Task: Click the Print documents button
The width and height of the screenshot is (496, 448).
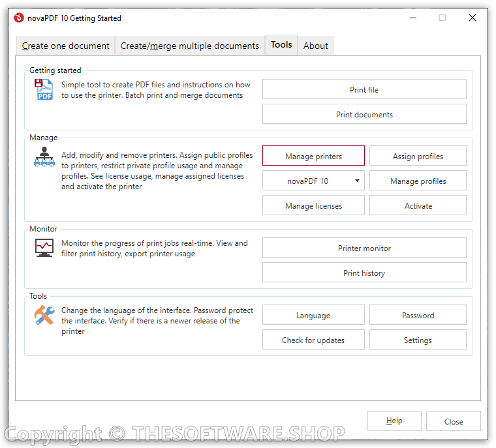Action: [x=364, y=114]
